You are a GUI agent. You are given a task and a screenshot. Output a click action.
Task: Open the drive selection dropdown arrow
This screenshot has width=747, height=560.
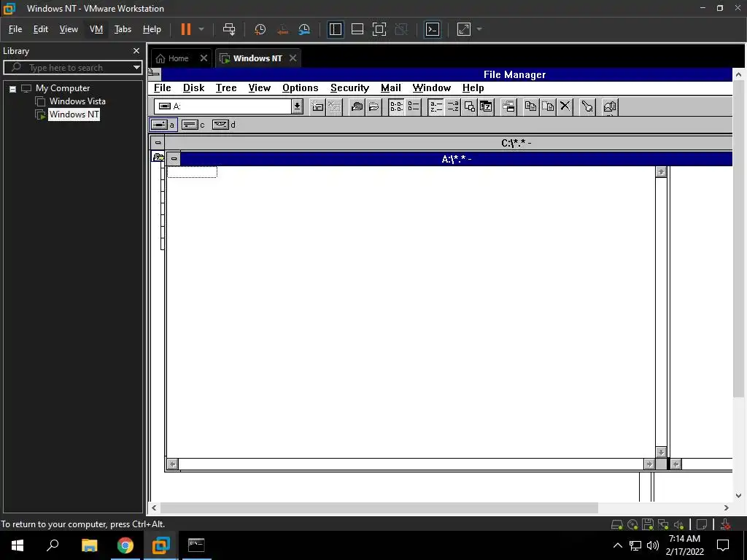[297, 106]
